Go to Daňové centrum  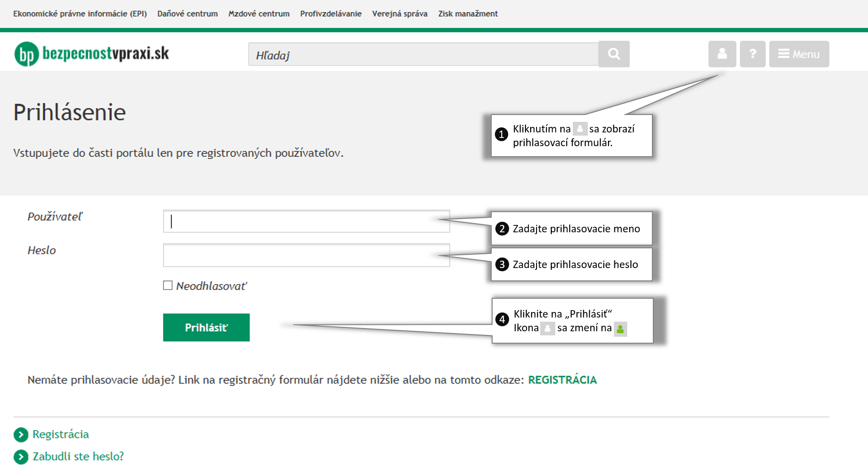[x=188, y=14]
